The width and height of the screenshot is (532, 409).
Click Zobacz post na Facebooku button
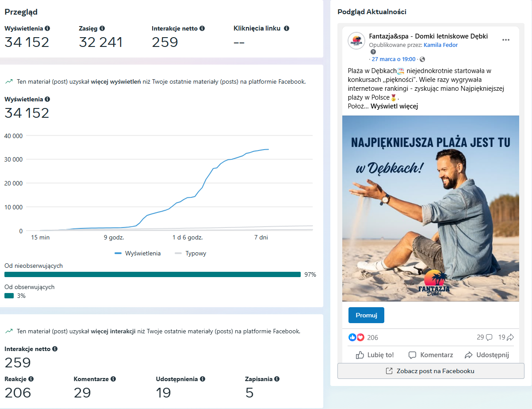tap(431, 371)
